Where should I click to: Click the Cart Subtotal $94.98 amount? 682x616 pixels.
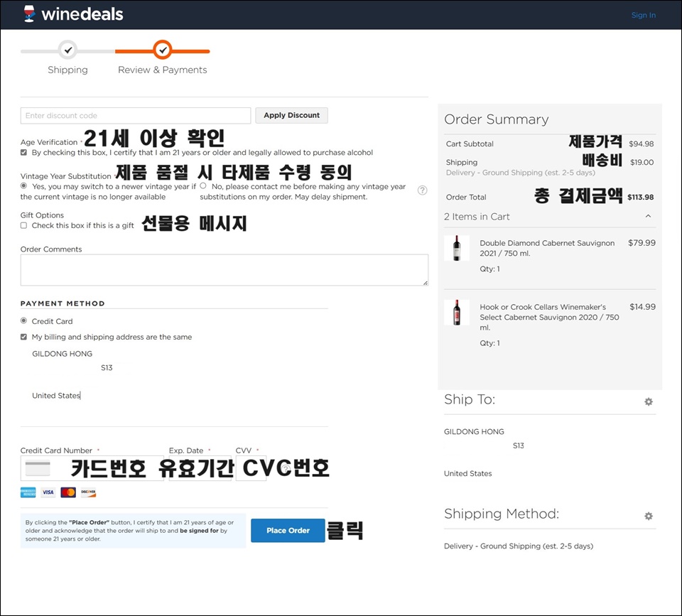641,144
